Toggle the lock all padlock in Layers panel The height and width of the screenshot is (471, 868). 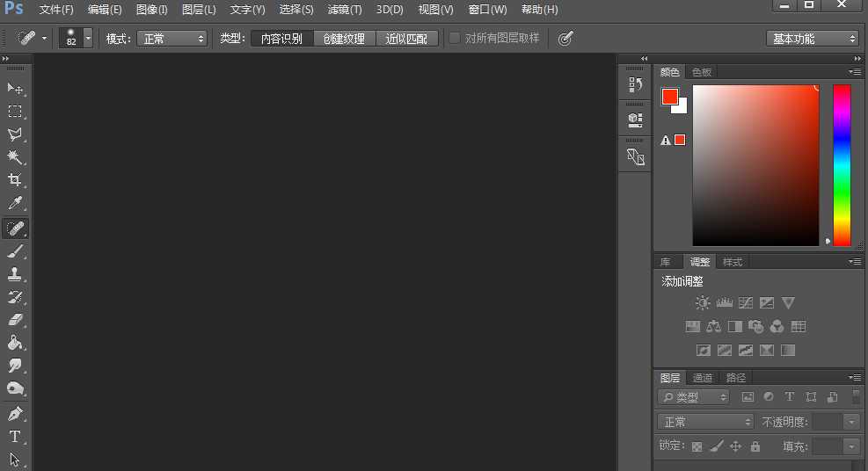point(755,446)
